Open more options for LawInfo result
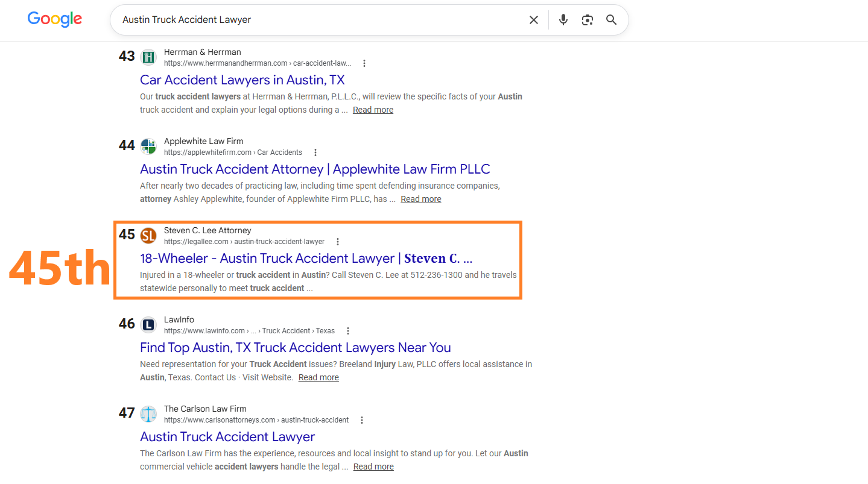The height and width of the screenshot is (484, 868). click(348, 331)
